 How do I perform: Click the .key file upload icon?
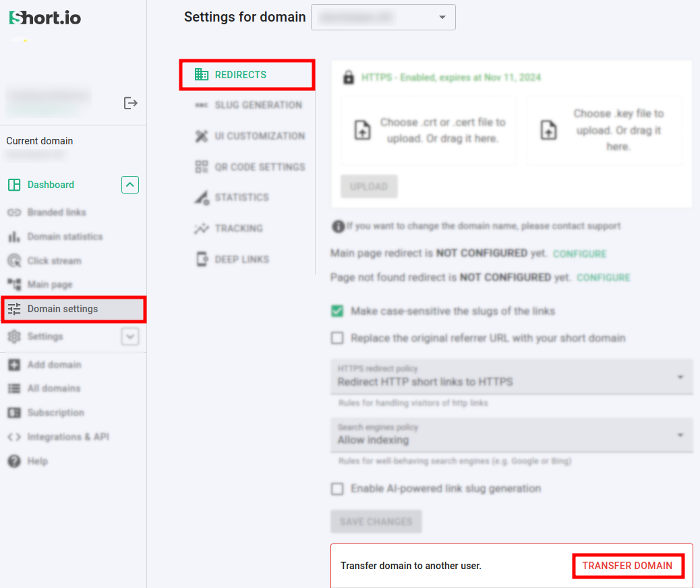point(549,130)
